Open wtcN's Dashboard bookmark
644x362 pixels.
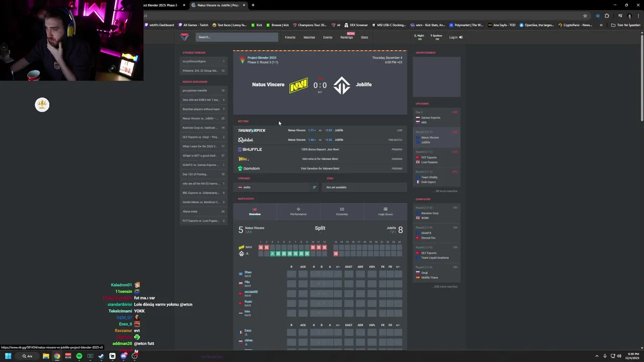(x=159, y=25)
